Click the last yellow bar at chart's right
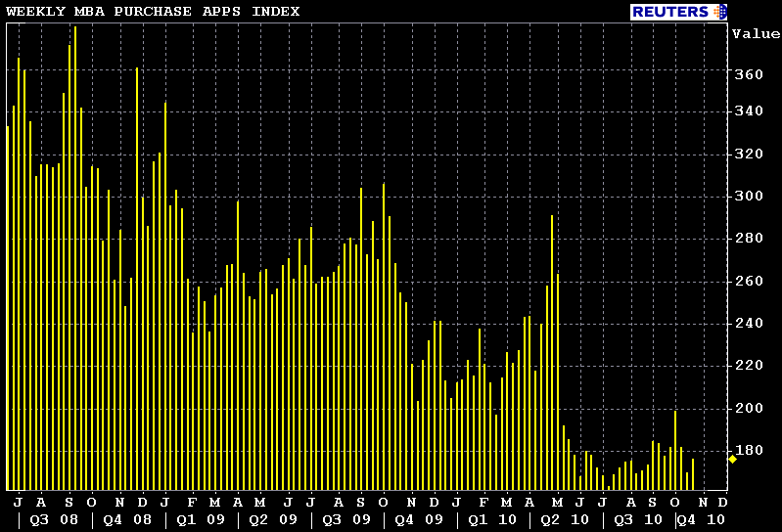 click(693, 474)
